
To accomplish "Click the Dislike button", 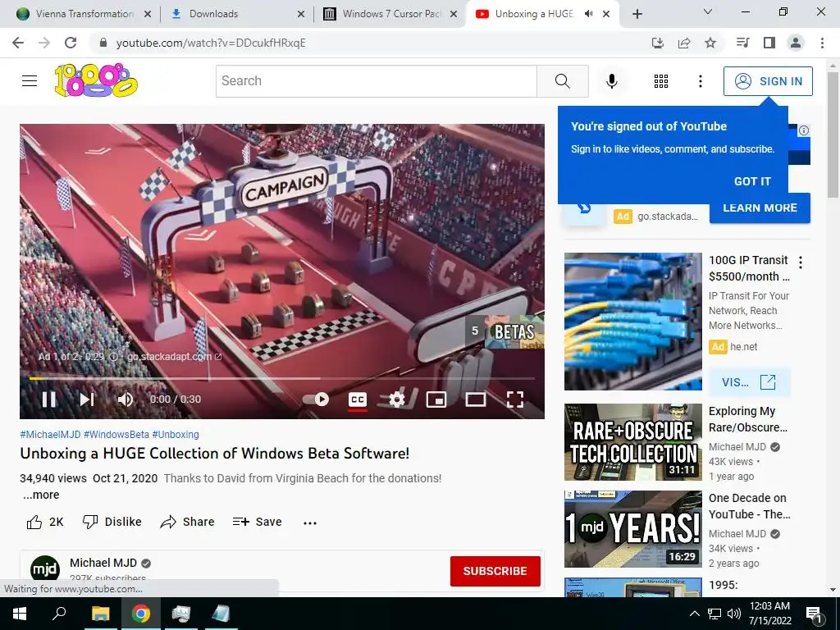I will click(112, 522).
